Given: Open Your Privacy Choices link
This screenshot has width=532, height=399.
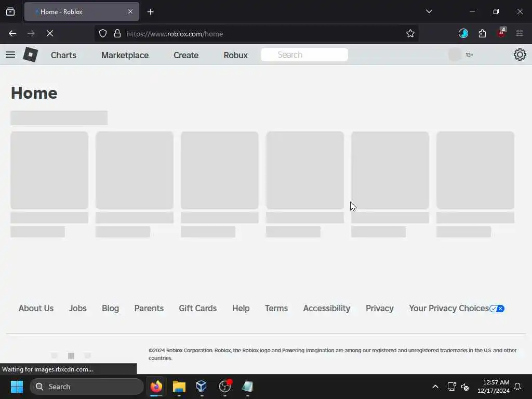Looking at the screenshot, I should pos(457,308).
